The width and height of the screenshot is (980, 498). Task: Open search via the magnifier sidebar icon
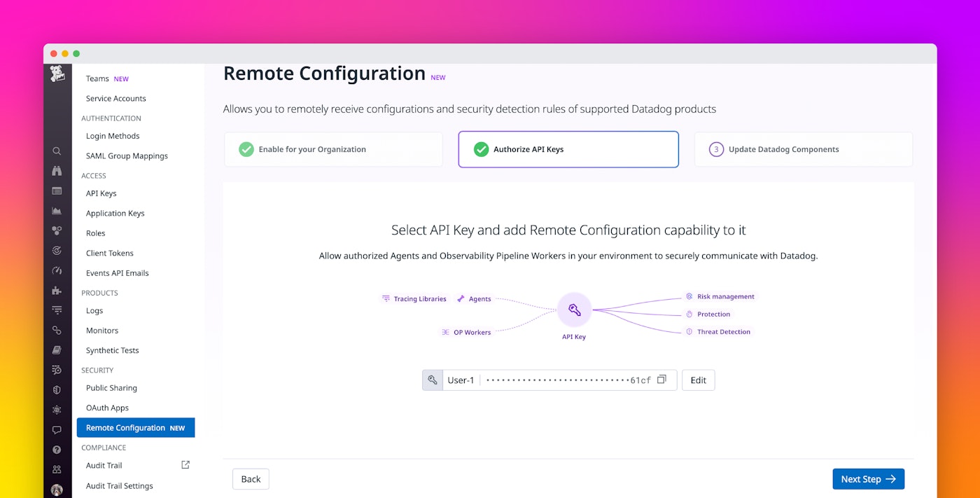pyautogui.click(x=57, y=151)
